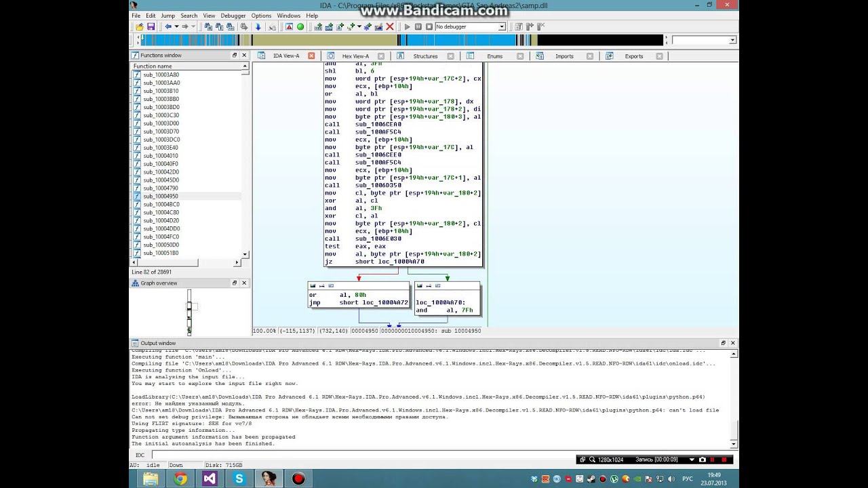The image size is (868, 488).
Task: Open Skype from taskbar
Action: pyautogui.click(x=239, y=479)
